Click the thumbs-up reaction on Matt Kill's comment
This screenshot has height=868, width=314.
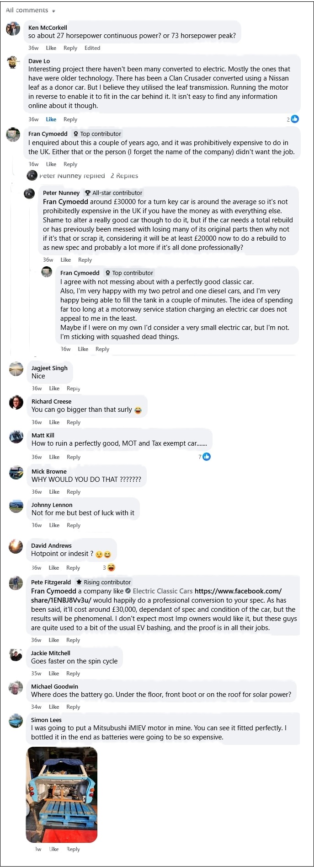pos(207,457)
